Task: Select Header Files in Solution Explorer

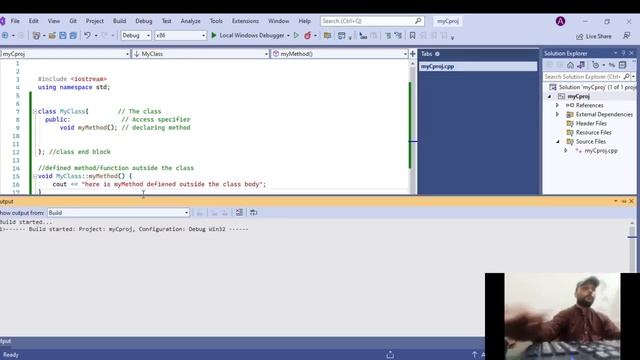Action: [x=591, y=123]
